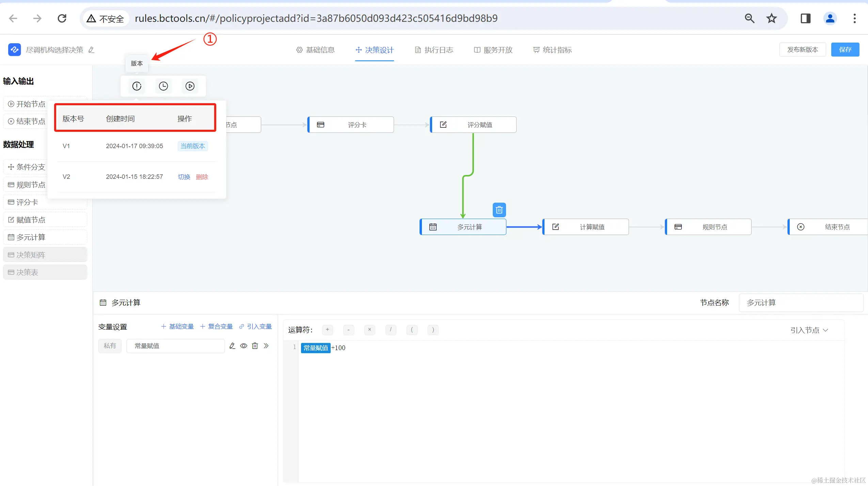Image resolution: width=868 pixels, height=486 pixels.
Task: Delete node with blue trash icon
Action: [x=499, y=210]
